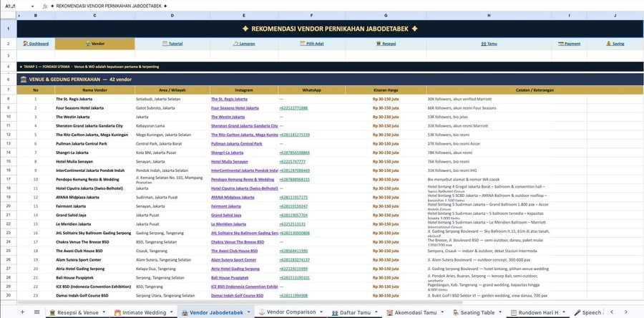
Task: Click the formula bar text
Action: point(109,6)
